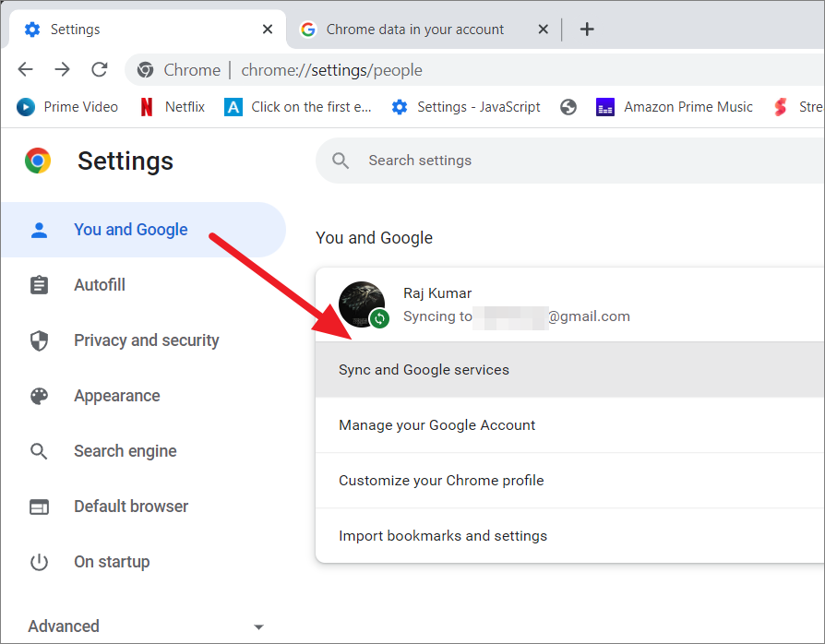The image size is (825, 644).
Task: Click the Netflix N icon
Action: tap(147, 107)
